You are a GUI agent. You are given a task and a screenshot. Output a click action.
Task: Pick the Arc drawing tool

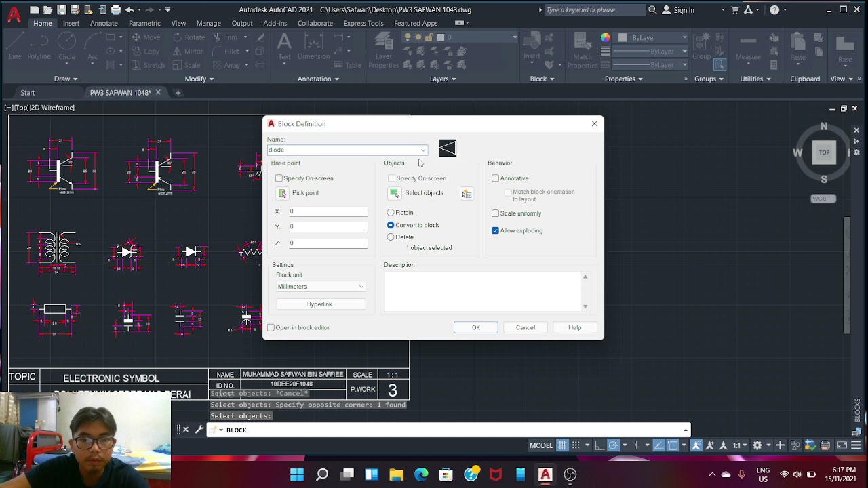(x=92, y=46)
